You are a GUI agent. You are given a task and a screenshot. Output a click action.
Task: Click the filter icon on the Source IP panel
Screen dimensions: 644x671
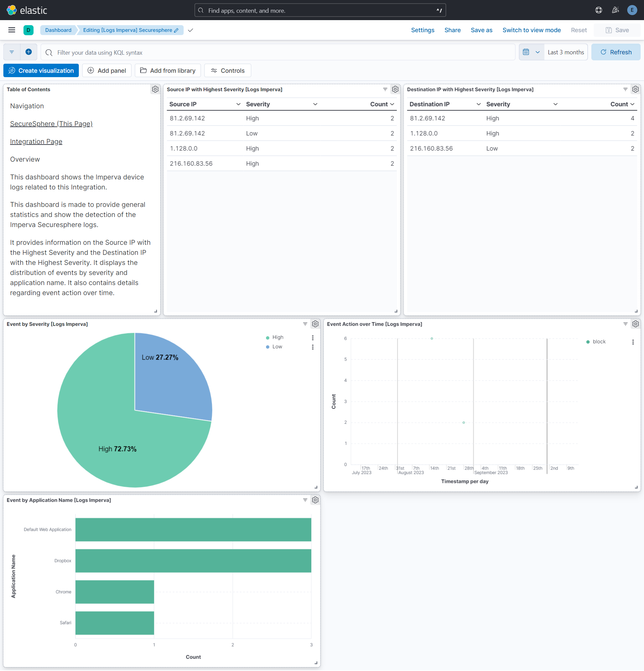pos(385,89)
